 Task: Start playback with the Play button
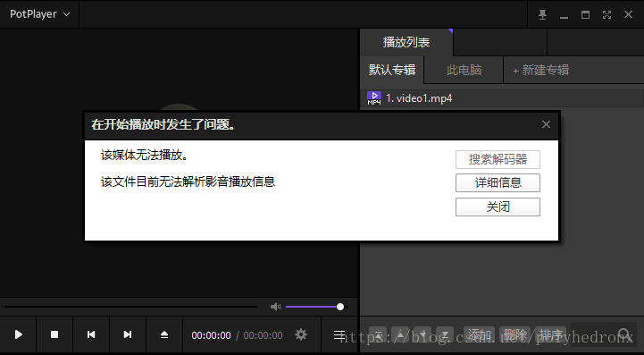pos(18,334)
